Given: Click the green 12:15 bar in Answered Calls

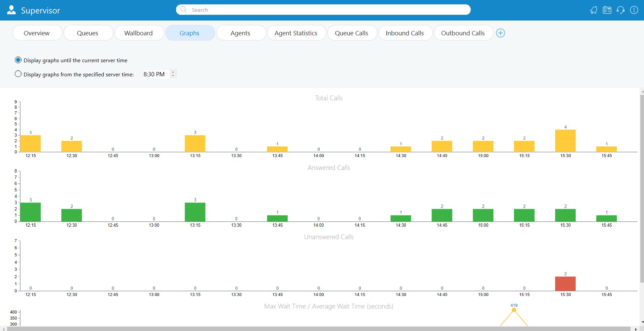Looking at the screenshot, I should 30,212.
